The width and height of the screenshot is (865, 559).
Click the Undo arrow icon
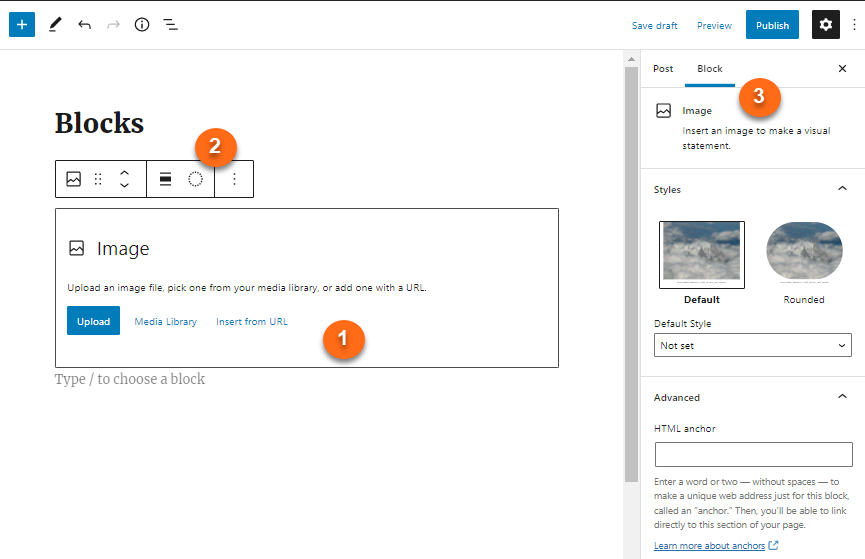tap(84, 25)
